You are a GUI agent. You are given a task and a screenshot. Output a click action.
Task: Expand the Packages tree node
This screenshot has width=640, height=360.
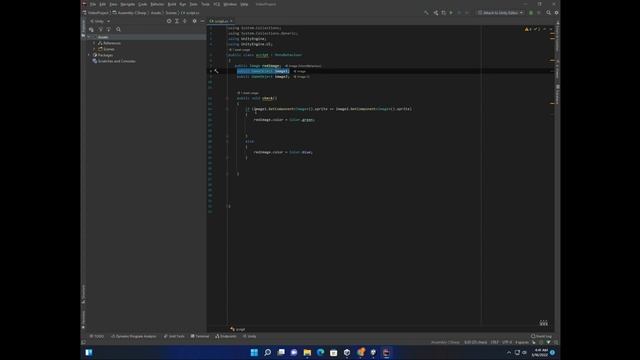[x=89, y=55]
